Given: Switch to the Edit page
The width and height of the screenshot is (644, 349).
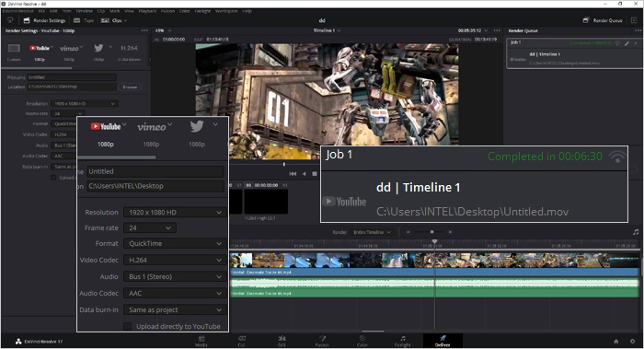Looking at the screenshot, I should (x=282, y=342).
